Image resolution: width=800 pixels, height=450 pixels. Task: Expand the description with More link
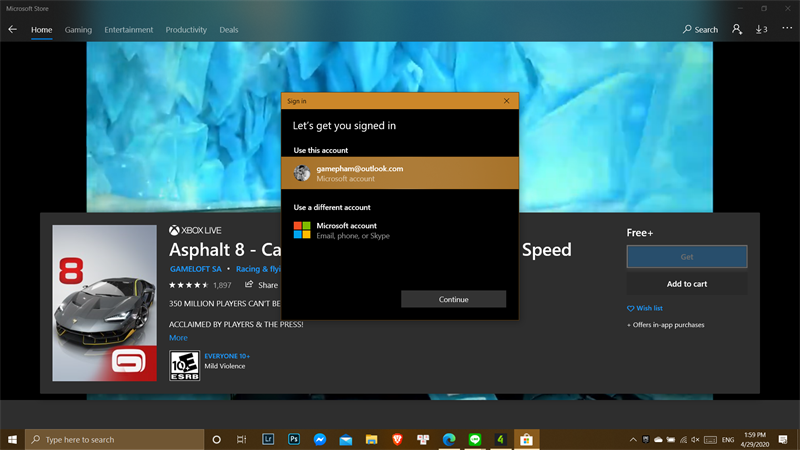coord(178,338)
